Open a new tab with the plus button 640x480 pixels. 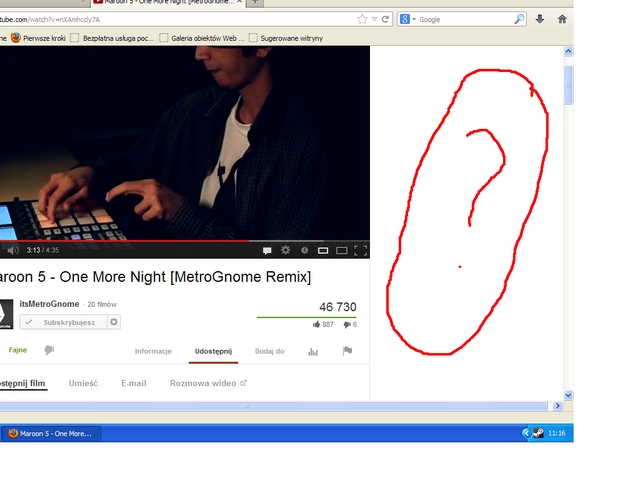click(x=255, y=2)
